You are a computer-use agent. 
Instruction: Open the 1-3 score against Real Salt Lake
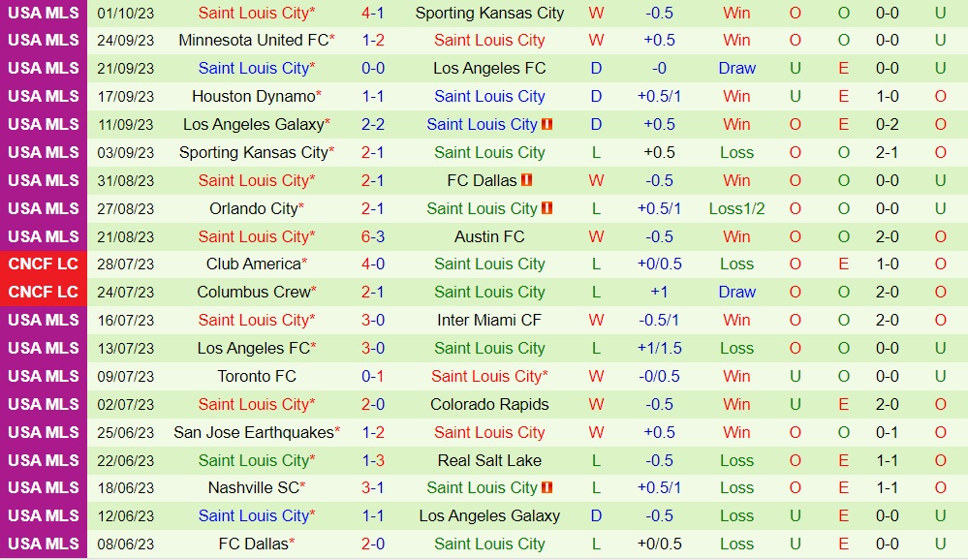373,460
